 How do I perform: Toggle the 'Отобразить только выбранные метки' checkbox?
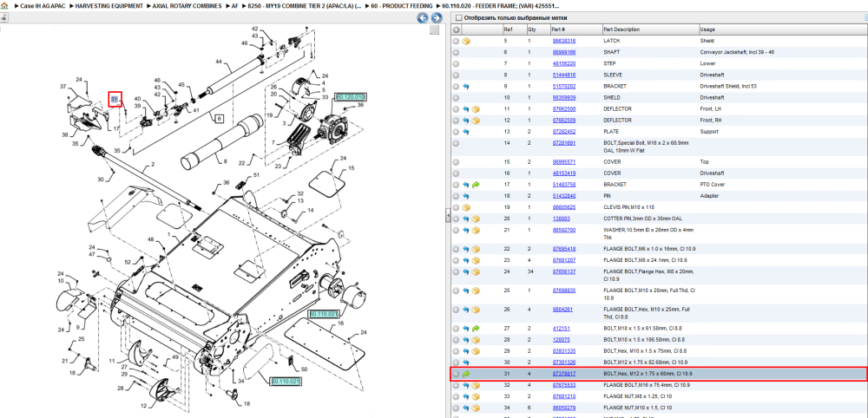[x=457, y=17]
